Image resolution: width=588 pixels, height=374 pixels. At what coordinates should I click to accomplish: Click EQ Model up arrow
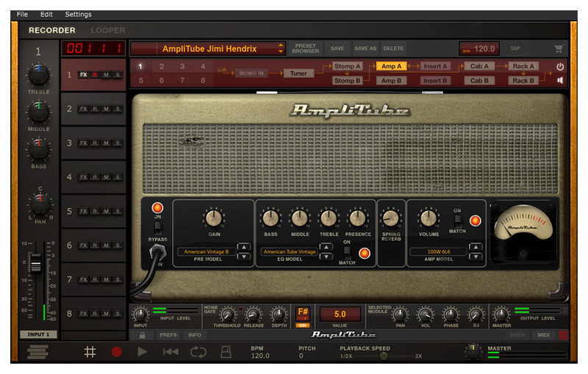[326, 247]
